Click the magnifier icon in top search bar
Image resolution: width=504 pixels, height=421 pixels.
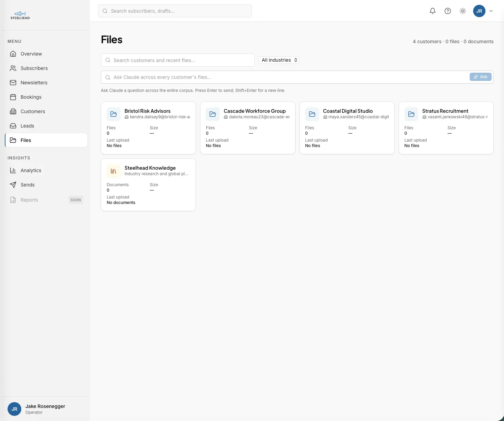[105, 11]
